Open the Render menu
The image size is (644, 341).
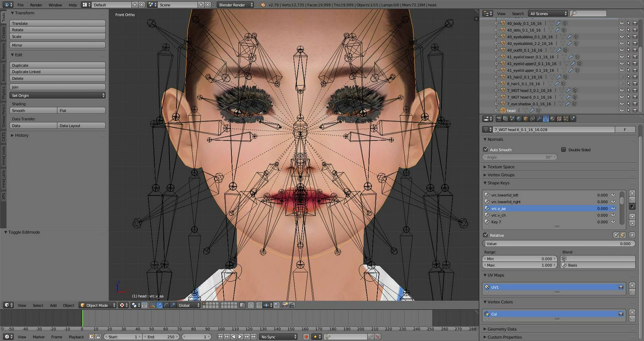click(36, 5)
